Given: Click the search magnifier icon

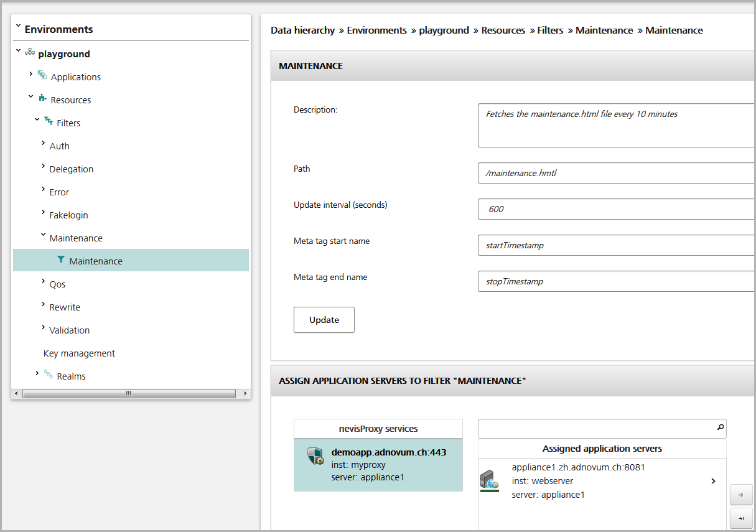Looking at the screenshot, I should click(x=720, y=427).
